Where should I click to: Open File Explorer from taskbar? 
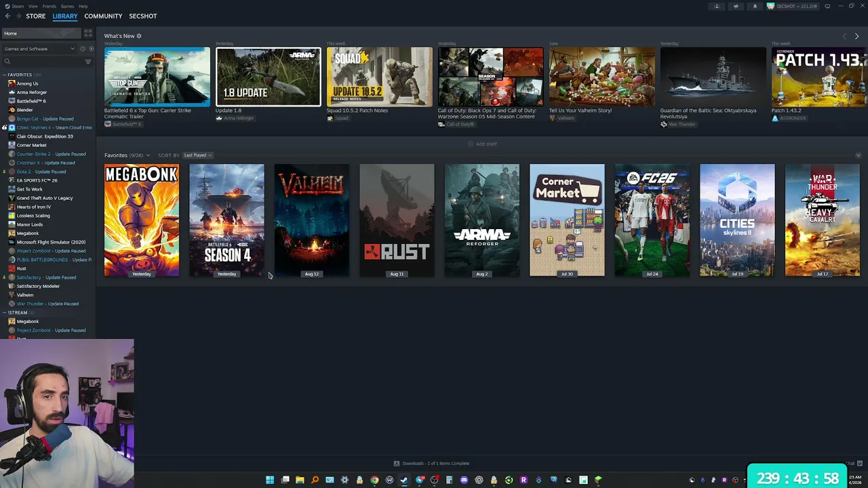300,480
